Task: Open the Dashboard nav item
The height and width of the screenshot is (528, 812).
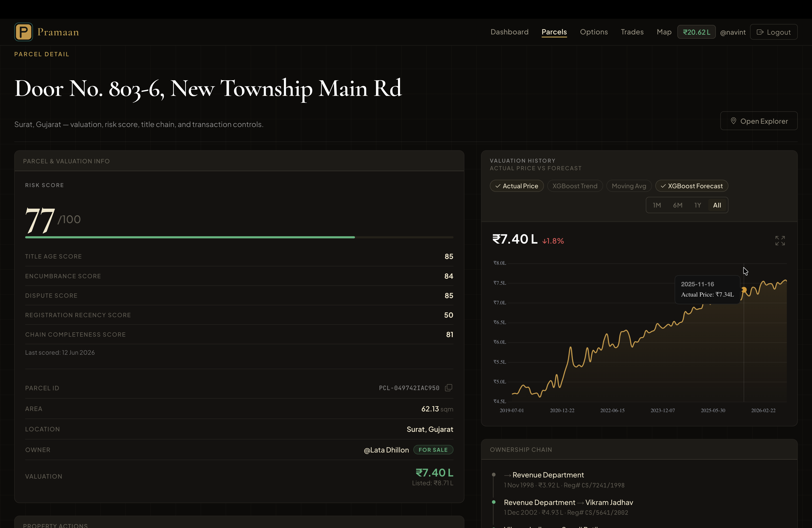Action: click(509, 32)
